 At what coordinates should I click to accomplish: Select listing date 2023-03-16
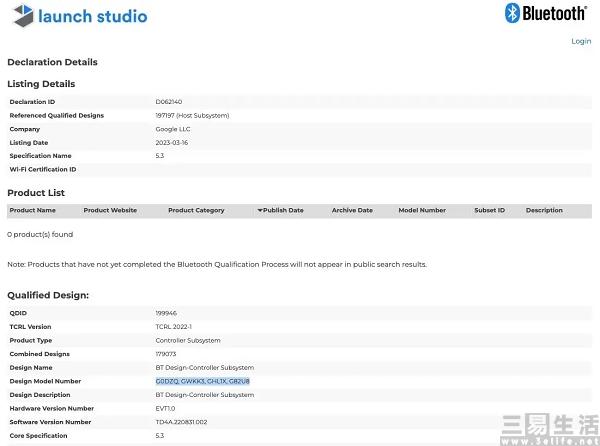click(171, 143)
